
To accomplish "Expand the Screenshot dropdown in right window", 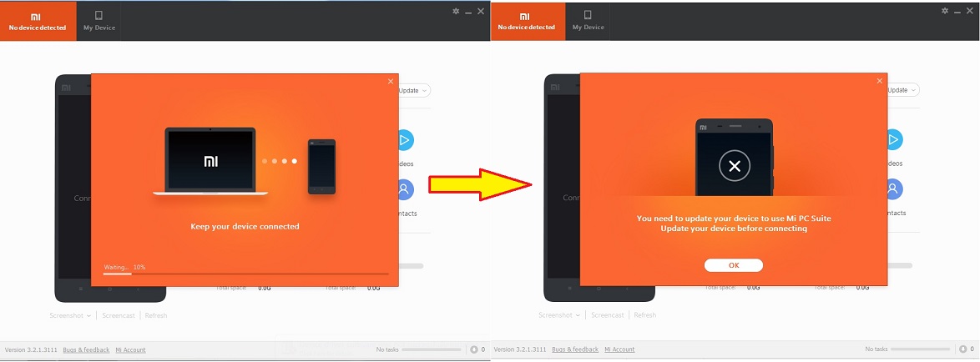I will [559, 315].
